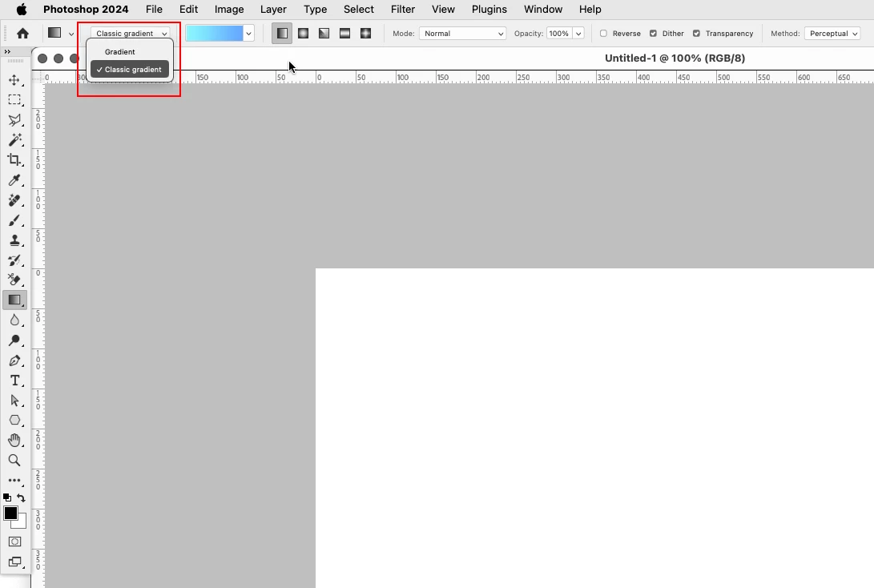Choose Diamond gradient style
Image resolution: width=874 pixels, height=588 pixels.
365,34
